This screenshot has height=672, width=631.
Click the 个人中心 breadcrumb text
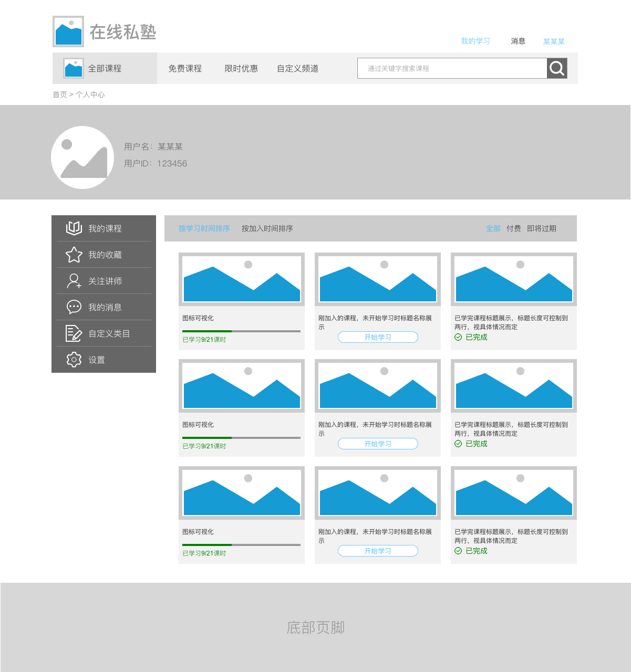pos(90,94)
